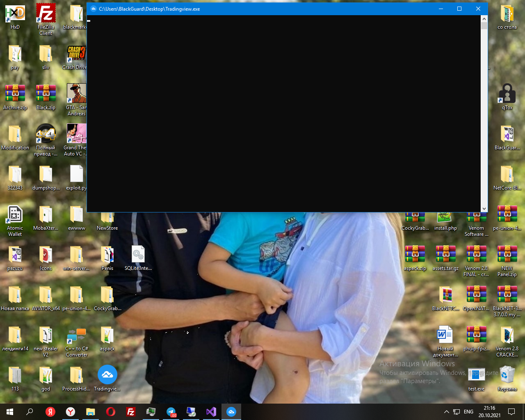Switch to Visual Studio on the taskbar
The width and height of the screenshot is (525, 420).
(x=211, y=412)
